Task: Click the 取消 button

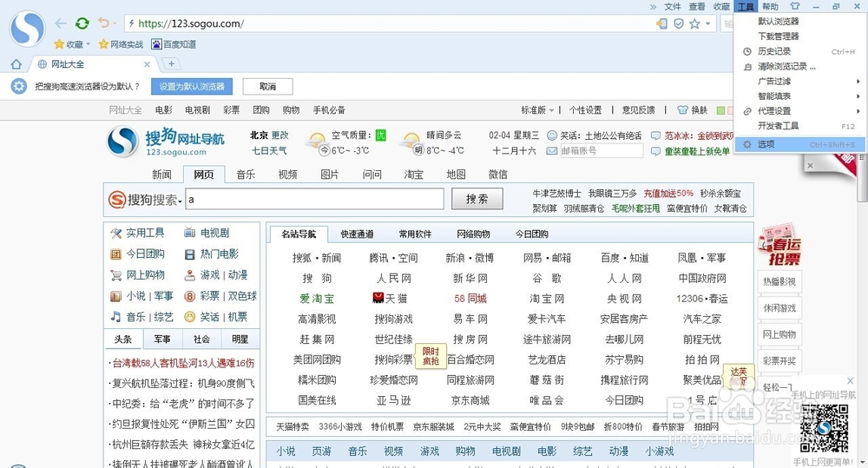Action: [267, 87]
